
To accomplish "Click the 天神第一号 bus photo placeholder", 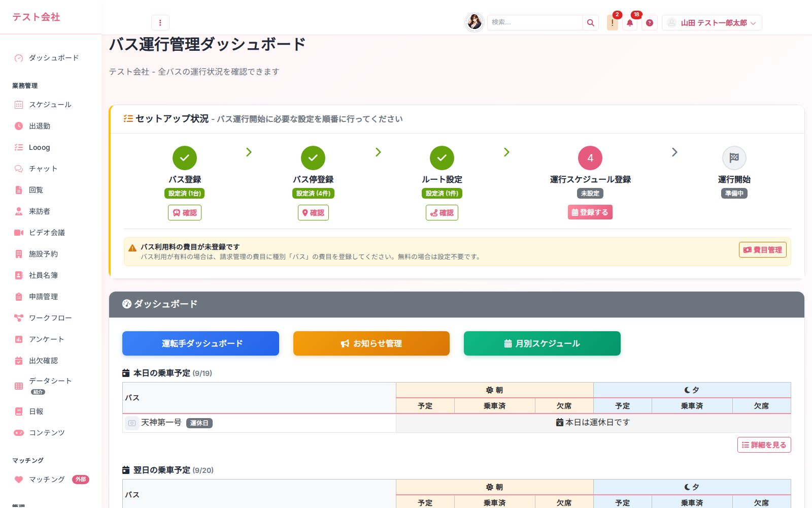I will click(x=132, y=423).
